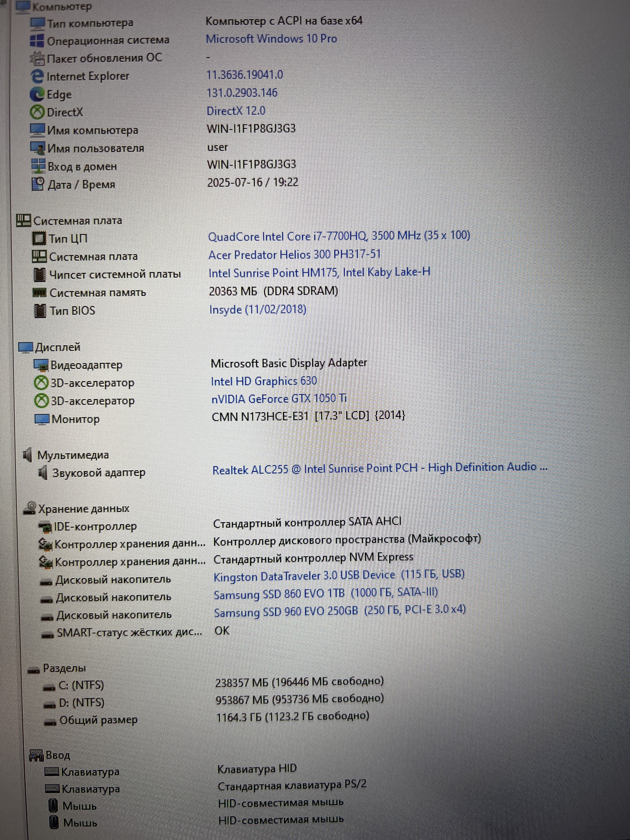The height and width of the screenshot is (840, 630).
Task: Click the speaker icon beside Звуковой адаптер
Action: tap(43, 473)
